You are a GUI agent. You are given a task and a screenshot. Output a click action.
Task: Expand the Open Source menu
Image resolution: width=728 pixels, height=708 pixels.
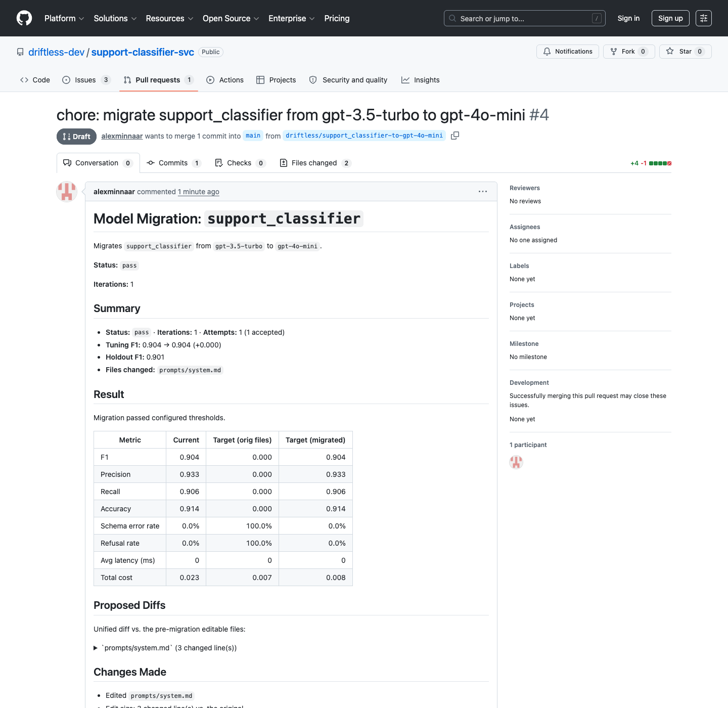click(231, 18)
